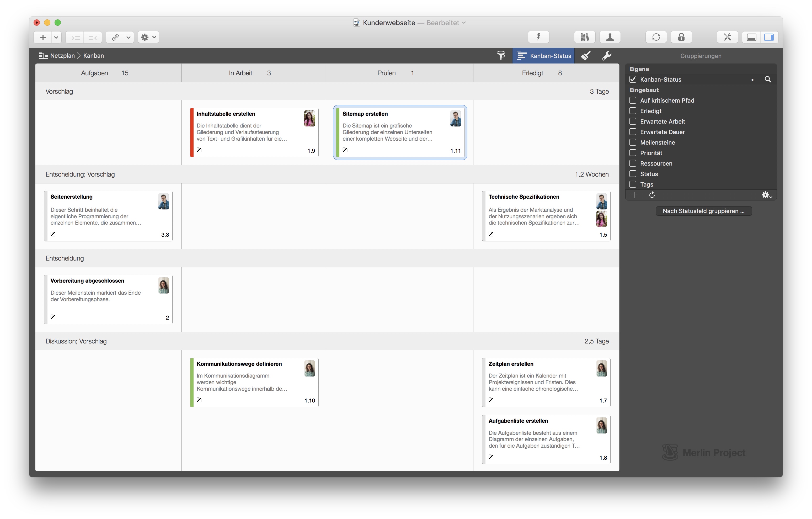Open the Bearbeitet title dropdown chevron

(464, 23)
